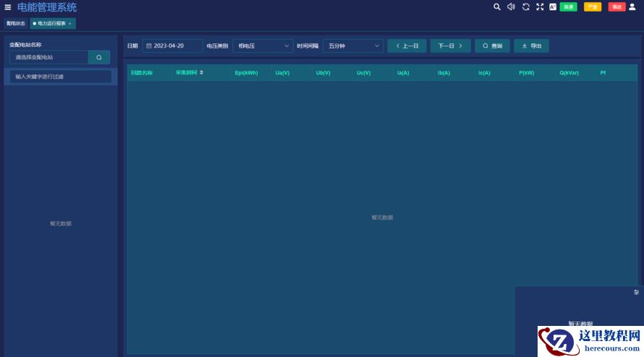644x357 pixels.
Task: Click the yellow alarm level badge
Action: pyautogui.click(x=593, y=7)
